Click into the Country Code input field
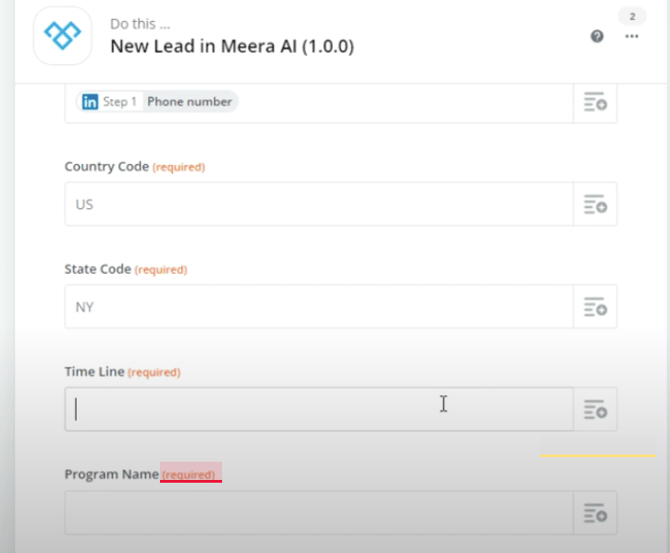670x553 pixels. pos(319,204)
